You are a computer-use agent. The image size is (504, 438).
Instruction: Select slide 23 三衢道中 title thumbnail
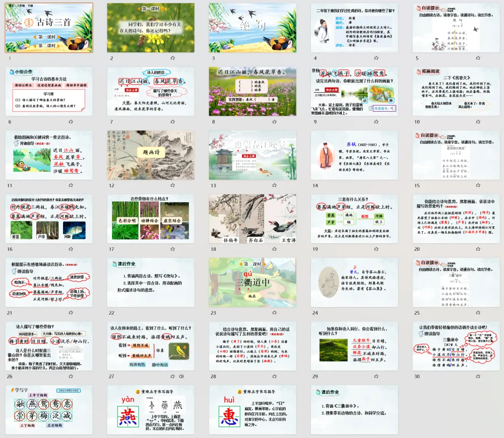[x=252, y=283]
